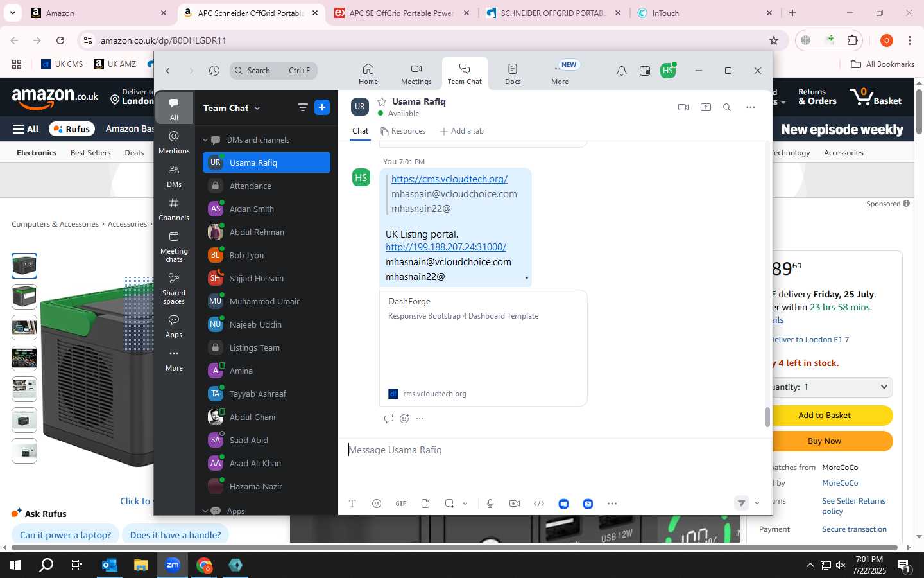924x578 pixels.
Task: Open the Chrome tab search dropdown
Action: tap(12, 12)
